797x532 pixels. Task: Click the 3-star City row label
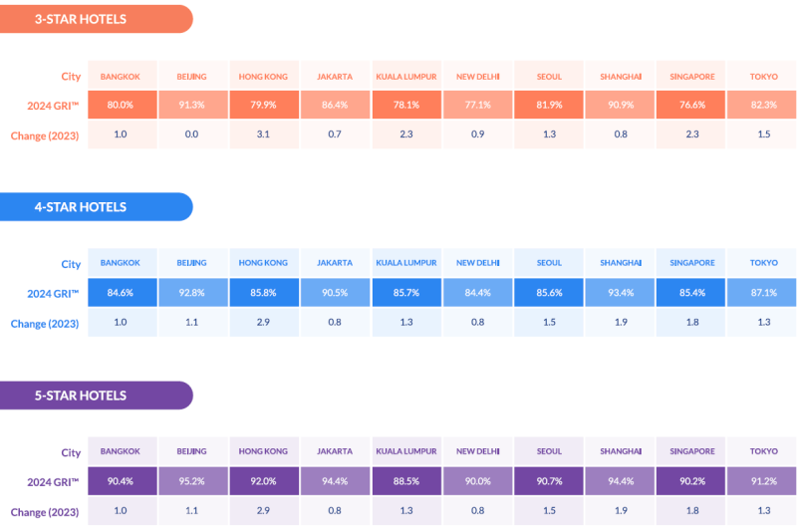click(x=71, y=77)
